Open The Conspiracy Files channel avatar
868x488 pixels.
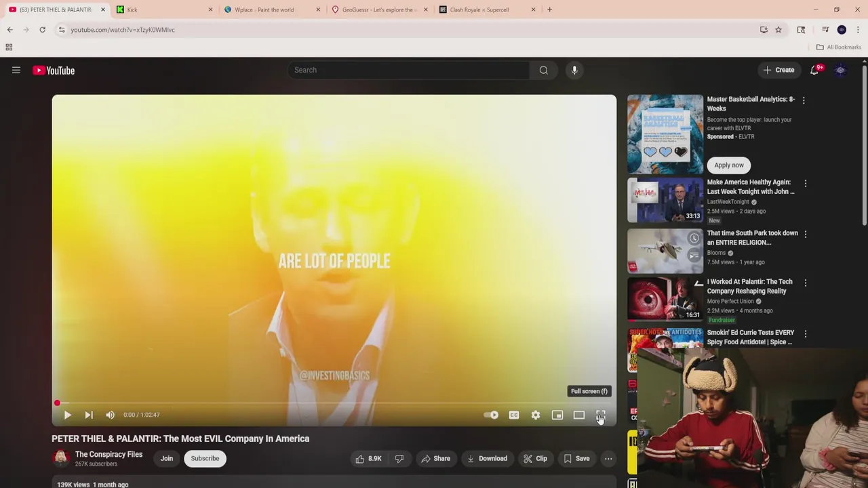(x=61, y=459)
